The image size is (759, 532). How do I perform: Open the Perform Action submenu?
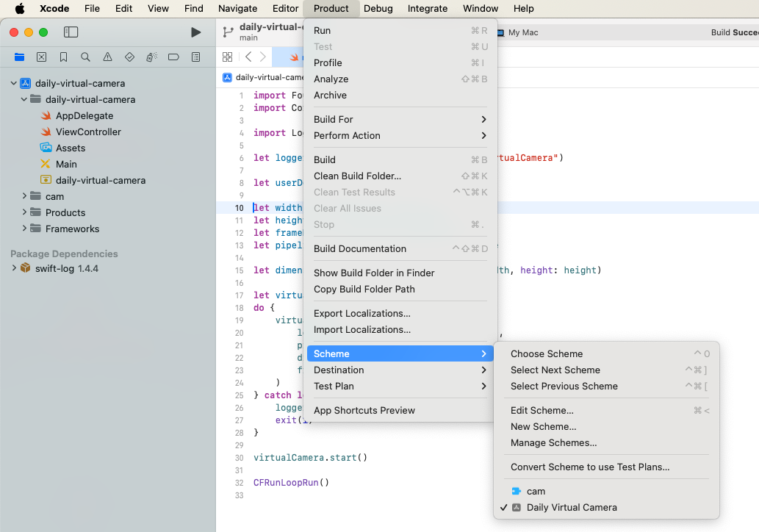(x=400, y=135)
